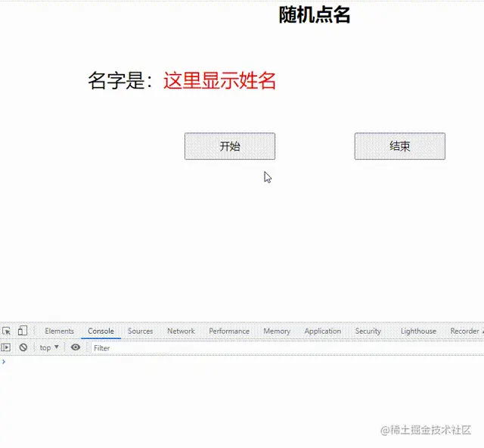The image size is (484, 448).
Task: Go to the Performance tab
Action: click(x=229, y=331)
